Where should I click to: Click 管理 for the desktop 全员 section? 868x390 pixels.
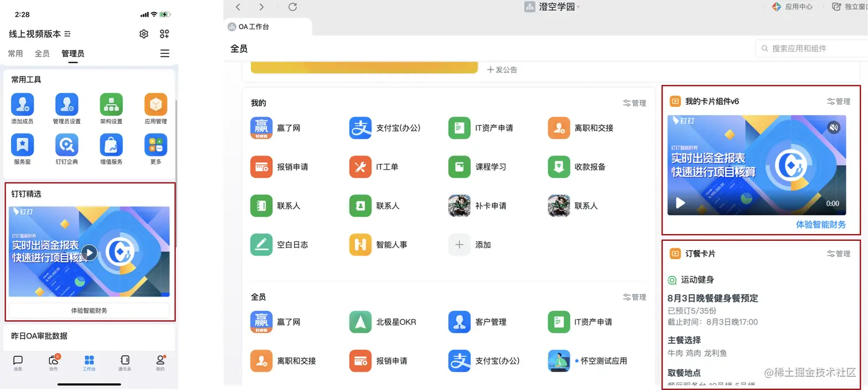point(634,297)
